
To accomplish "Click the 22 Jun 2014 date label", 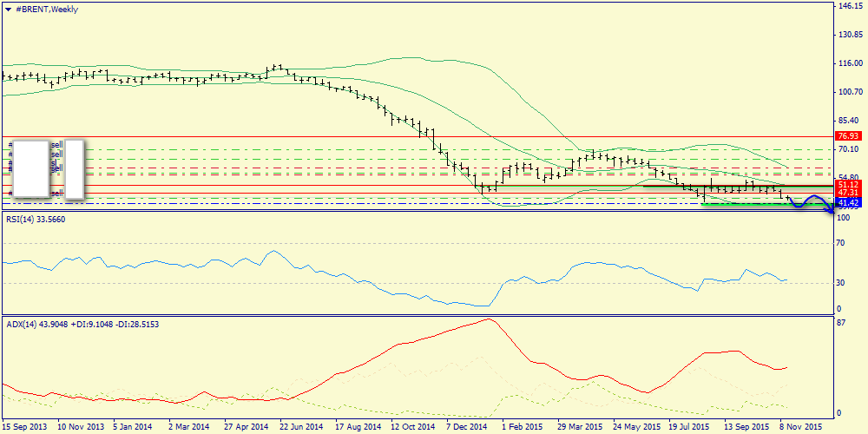I will (x=301, y=427).
